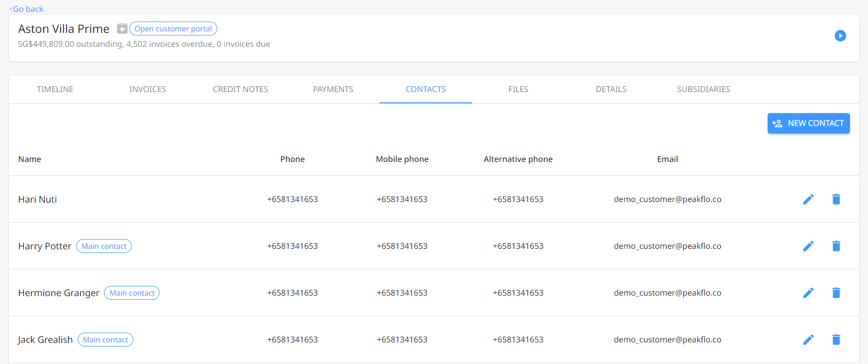Click Hermione Granger's email address

(667, 293)
